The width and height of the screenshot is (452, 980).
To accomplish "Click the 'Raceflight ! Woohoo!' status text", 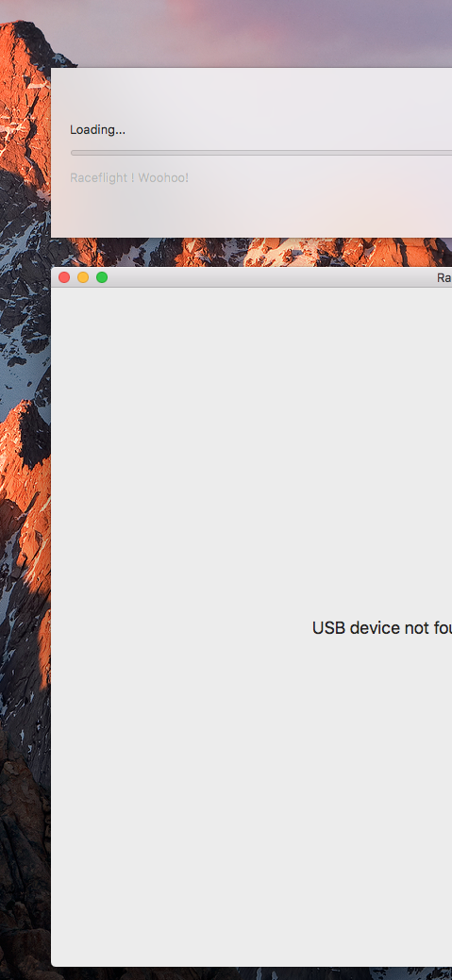I will pyautogui.click(x=129, y=178).
